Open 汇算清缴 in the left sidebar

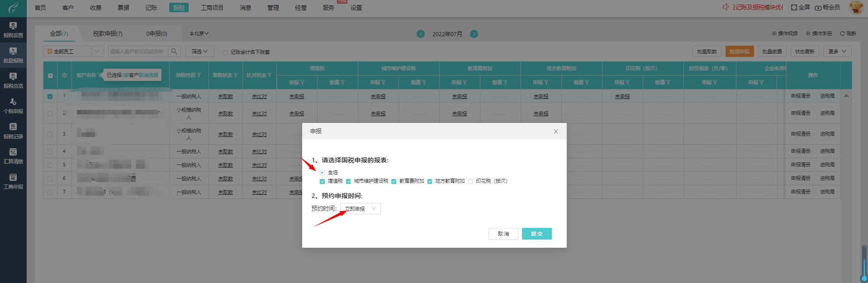click(13, 156)
